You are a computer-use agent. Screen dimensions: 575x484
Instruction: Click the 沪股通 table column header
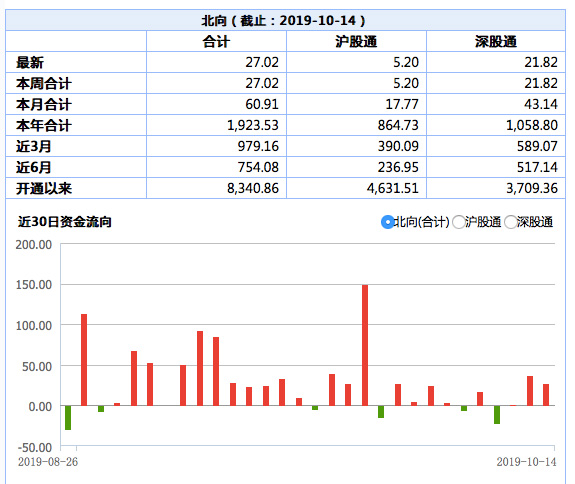[x=356, y=41]
